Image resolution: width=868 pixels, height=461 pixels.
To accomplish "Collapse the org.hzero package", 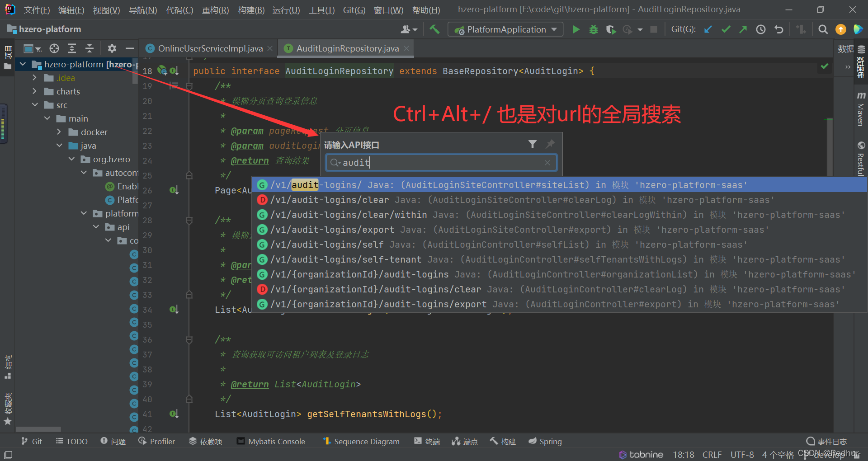I will pos(71,159).
